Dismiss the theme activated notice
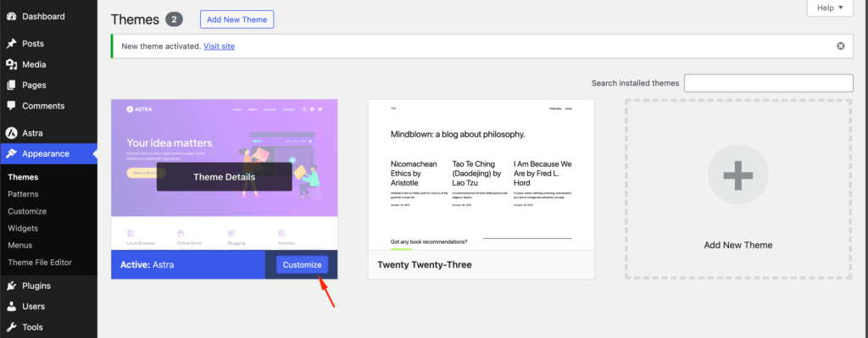Screen dimensions: 868x338 click(840, 46)
